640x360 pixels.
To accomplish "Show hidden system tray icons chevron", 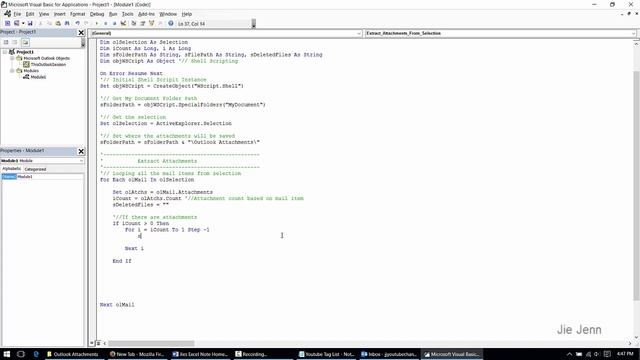I will [569, 354].
